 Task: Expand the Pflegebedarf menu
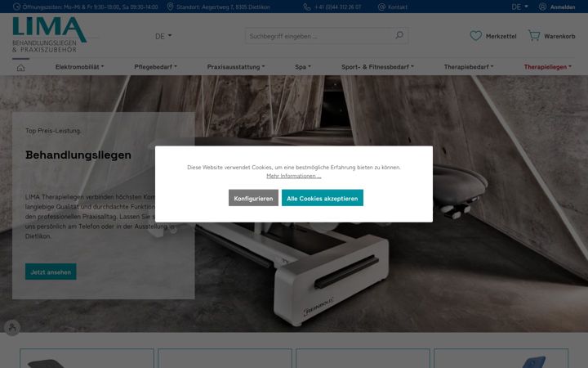click(x=155, y=67)
